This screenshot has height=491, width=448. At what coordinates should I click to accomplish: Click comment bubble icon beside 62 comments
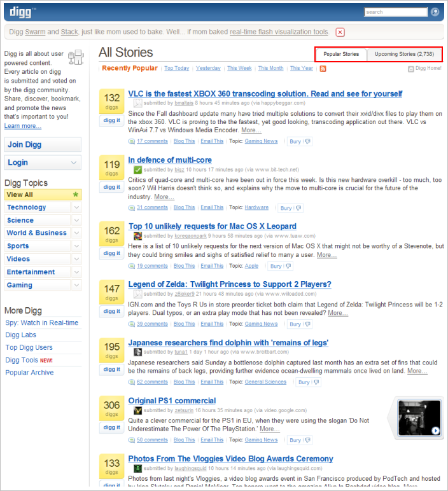tap(132, 382)
